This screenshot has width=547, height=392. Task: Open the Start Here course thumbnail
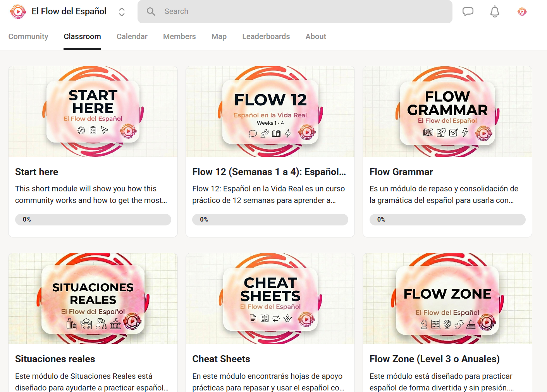(x=93, y=112)
